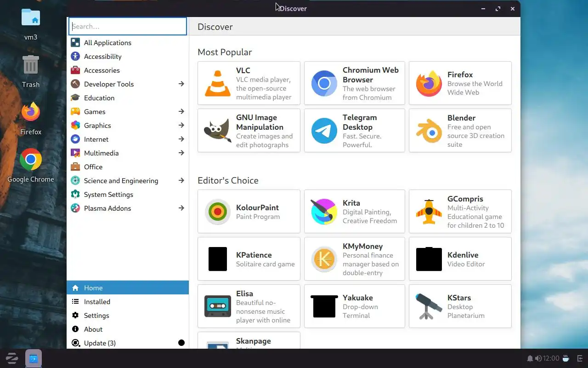Select the Multimedia category label
This screenshot has width=588, height=368.
pos(101,153)
